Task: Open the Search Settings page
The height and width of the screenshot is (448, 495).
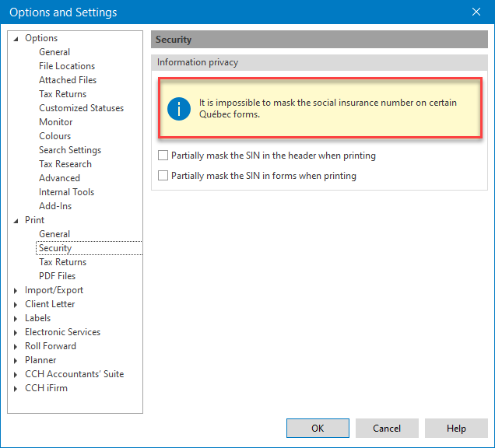Action: [x=70, y=150]
